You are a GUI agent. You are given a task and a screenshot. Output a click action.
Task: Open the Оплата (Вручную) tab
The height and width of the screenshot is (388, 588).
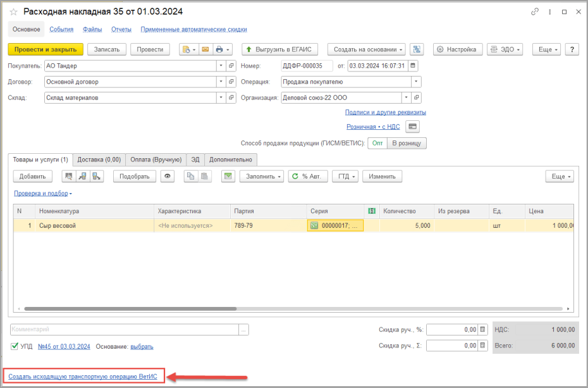click(x=156, y=160)
